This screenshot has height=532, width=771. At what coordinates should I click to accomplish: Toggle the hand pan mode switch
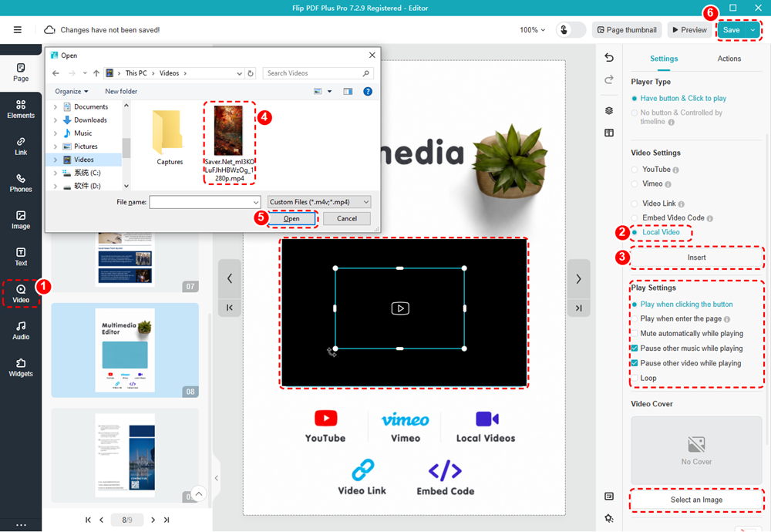(x=571, y=30)
